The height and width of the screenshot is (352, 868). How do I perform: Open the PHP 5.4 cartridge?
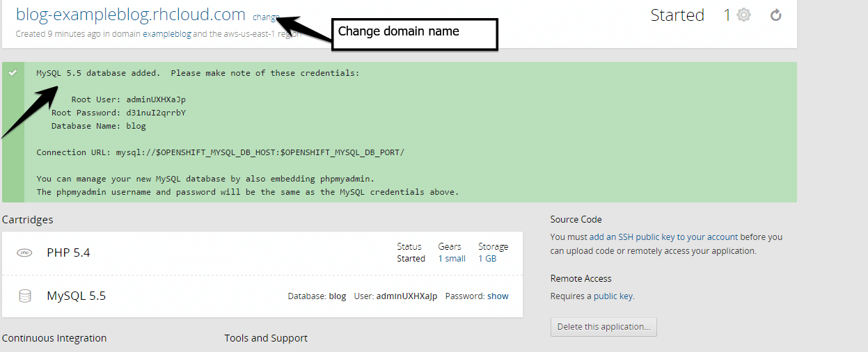tap(68, 253)
